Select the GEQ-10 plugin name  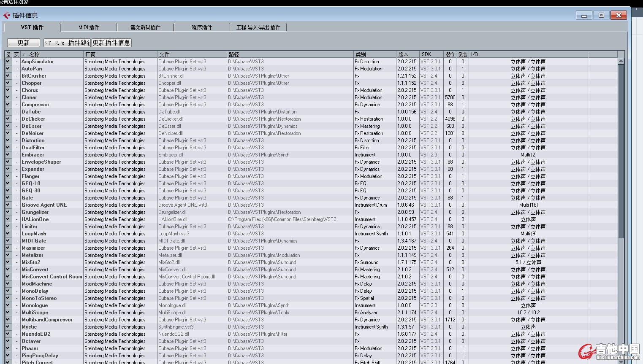31,183
